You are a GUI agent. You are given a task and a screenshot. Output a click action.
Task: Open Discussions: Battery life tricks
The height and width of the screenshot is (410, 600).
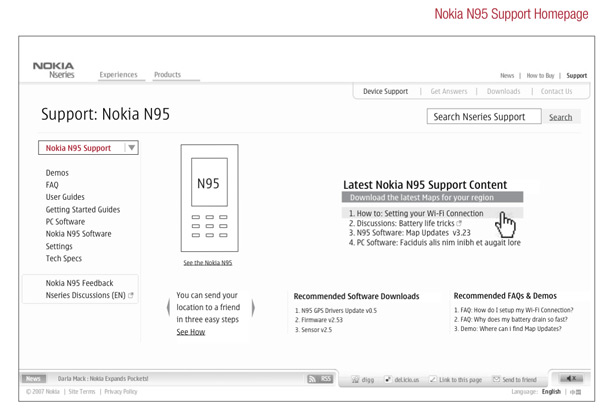(x=405, y=223)
